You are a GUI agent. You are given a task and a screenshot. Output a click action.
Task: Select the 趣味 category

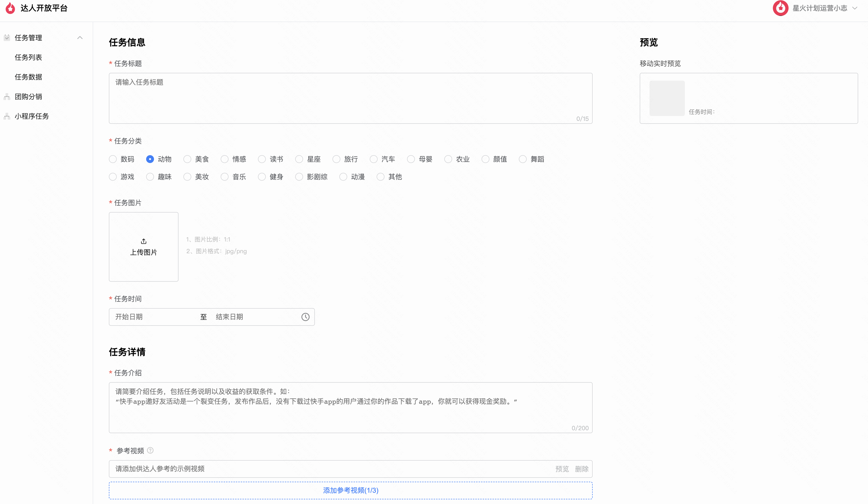[159, 176]
